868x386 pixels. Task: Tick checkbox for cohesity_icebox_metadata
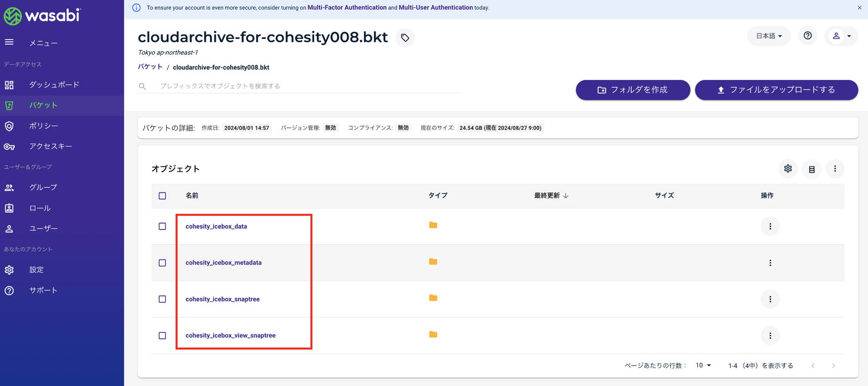coord(163,263)
